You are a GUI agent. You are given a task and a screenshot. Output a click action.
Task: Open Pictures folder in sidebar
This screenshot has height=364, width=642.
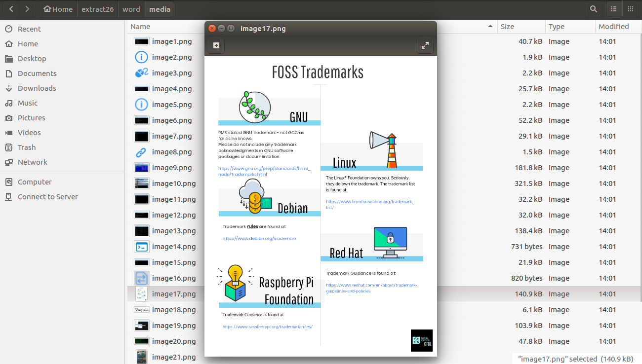click(31, 118)
